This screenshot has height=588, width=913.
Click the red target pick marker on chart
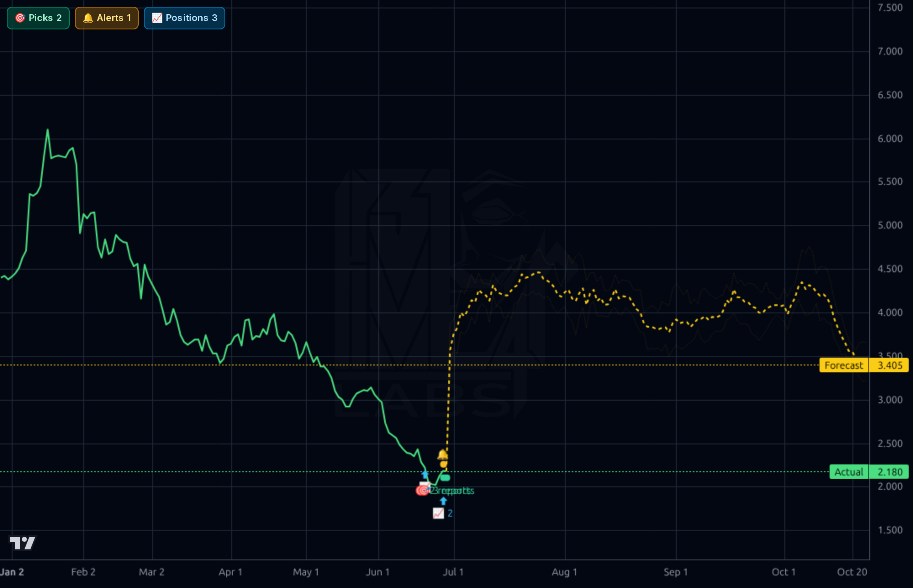point(422,490)
